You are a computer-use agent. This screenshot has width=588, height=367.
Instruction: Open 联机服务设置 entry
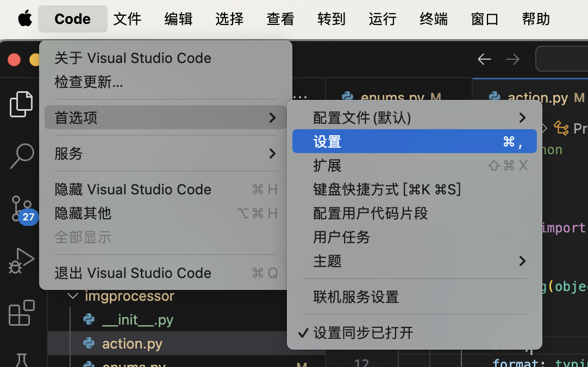click(415, 296)
